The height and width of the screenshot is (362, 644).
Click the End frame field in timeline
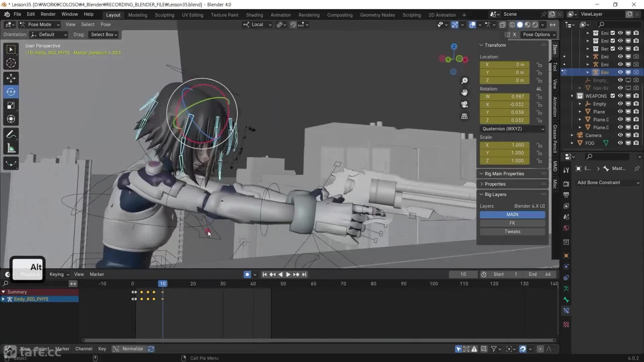pos(540,274)
